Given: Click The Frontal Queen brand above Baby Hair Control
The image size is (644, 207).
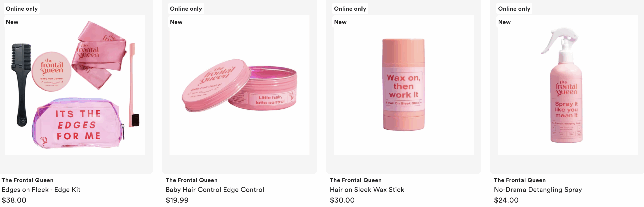Looking at the screenshot, I should (191, 180).
